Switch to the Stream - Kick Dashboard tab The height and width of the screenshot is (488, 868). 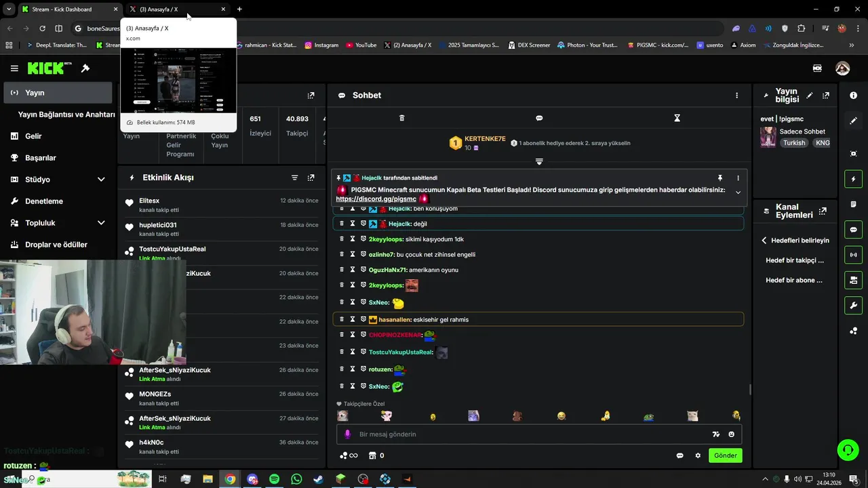69,9
